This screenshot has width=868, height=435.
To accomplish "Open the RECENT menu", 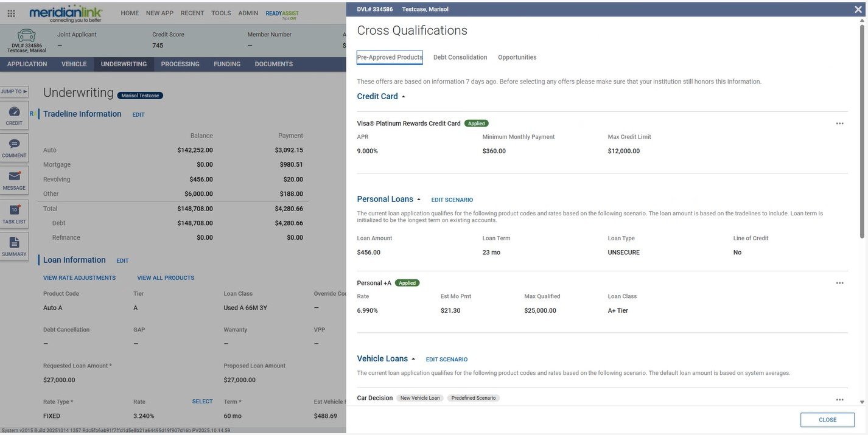I will point(192,13).
